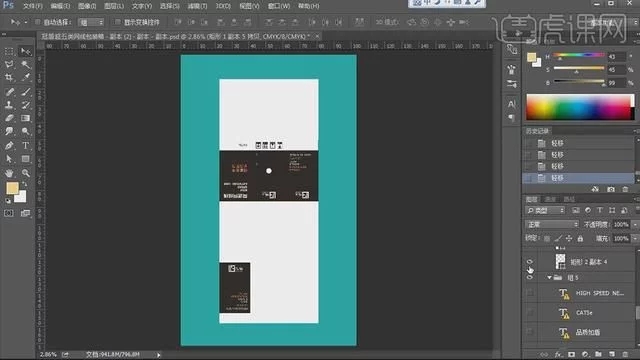Click the hue H slider

coord(579,56)
